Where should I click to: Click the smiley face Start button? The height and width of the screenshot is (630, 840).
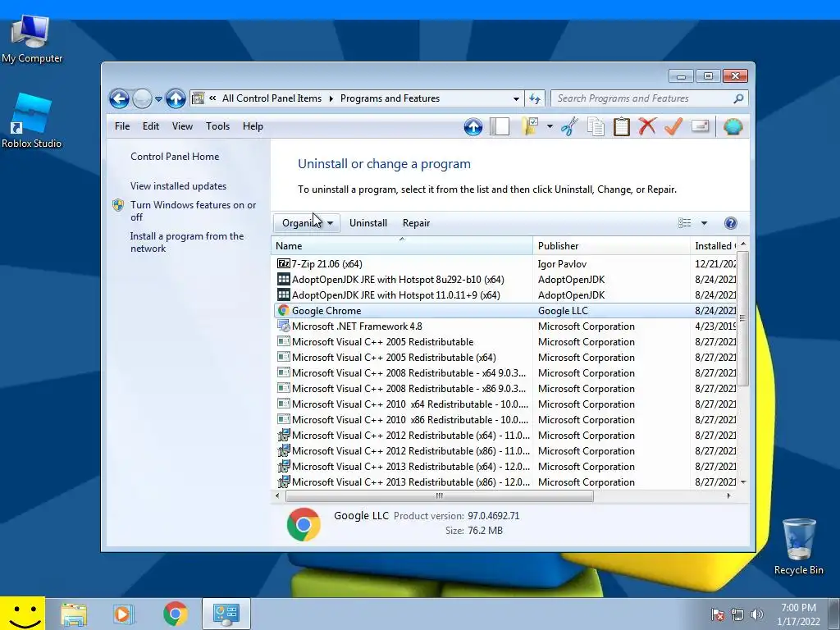point(22,614)
